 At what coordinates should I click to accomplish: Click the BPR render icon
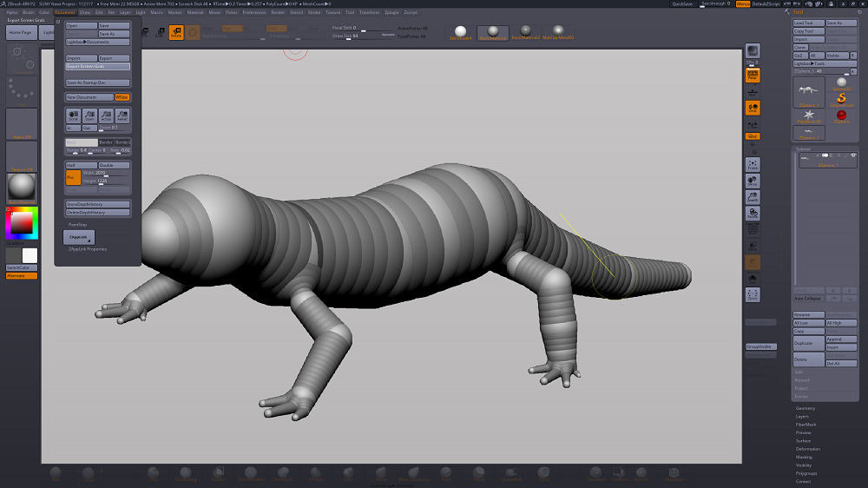click(753, 51)
